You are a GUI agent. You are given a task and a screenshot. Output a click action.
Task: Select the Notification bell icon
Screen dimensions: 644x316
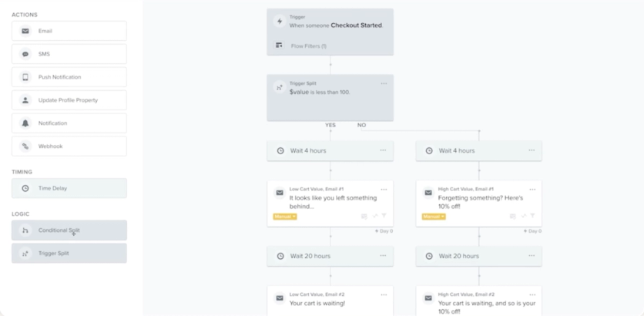[x=25, y=123]
